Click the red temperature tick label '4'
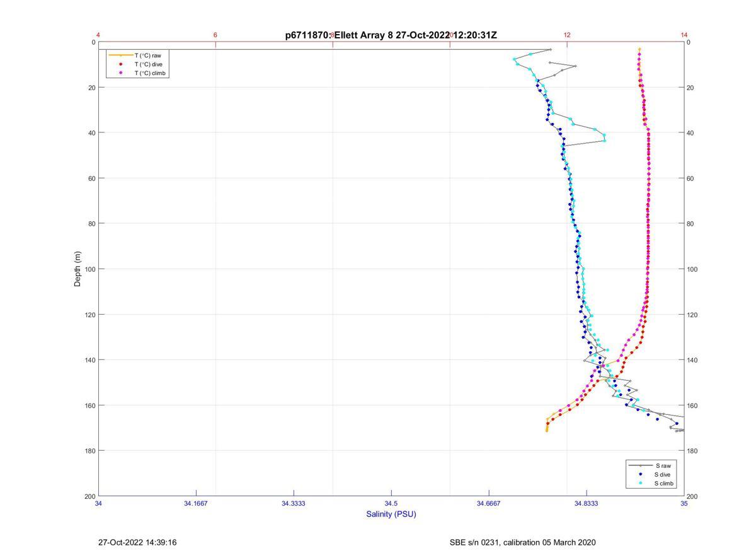 click(x=98, y=35)
